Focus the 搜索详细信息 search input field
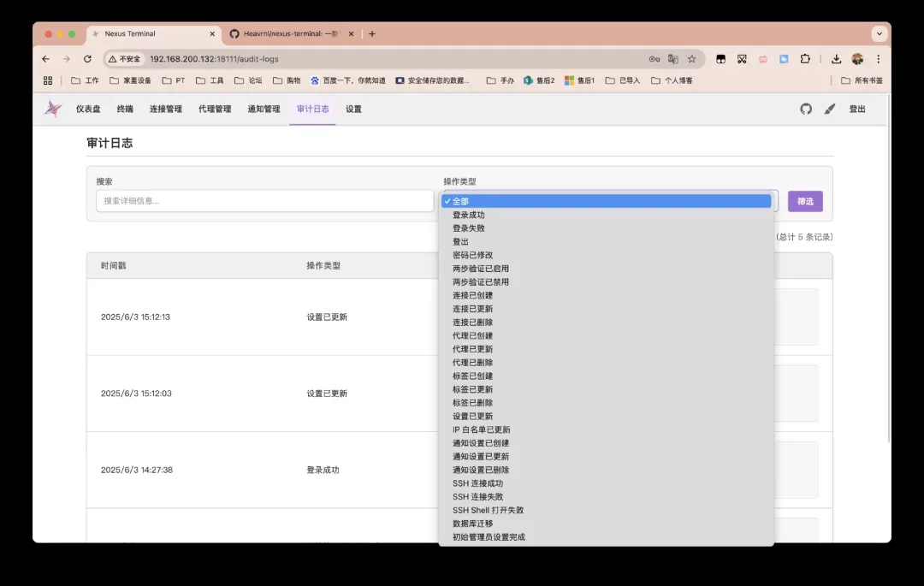The image size is (924, 586). point(264,201)
